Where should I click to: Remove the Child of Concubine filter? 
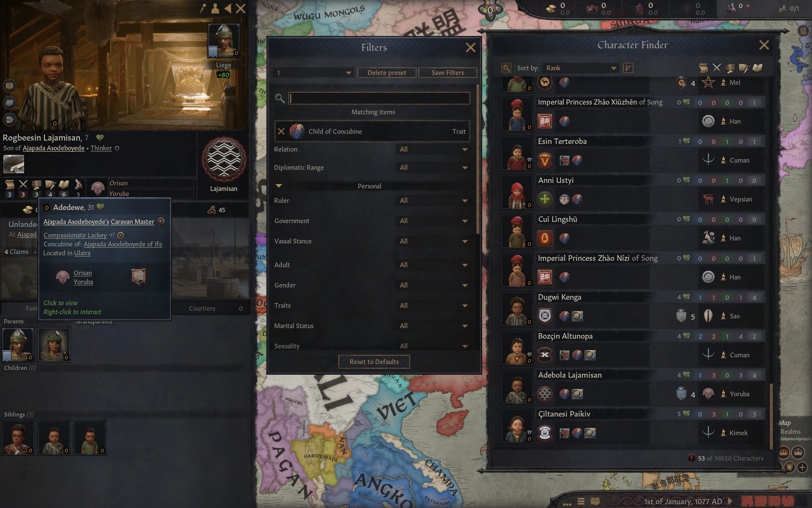[281, 132]
